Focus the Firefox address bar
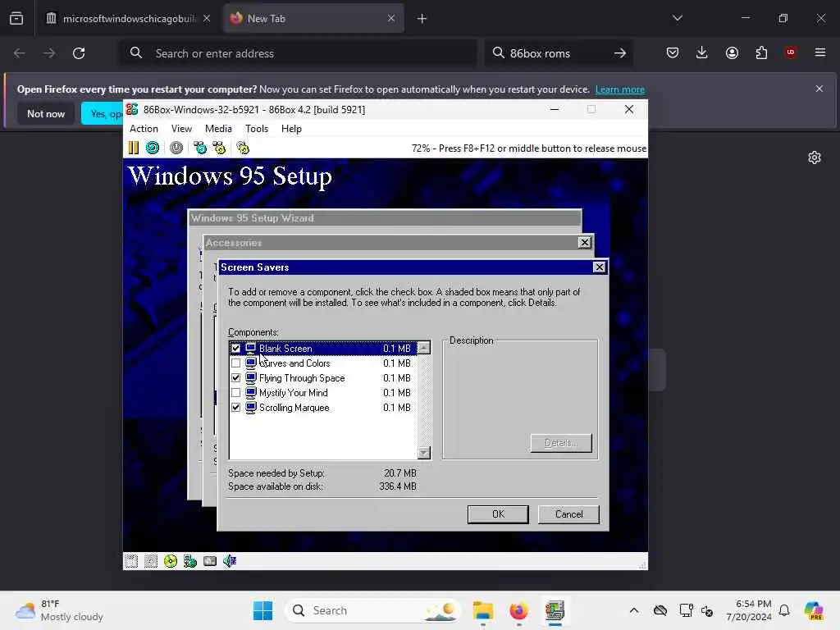The width and height of the screenshot is (840, 630). pos(297,53)
